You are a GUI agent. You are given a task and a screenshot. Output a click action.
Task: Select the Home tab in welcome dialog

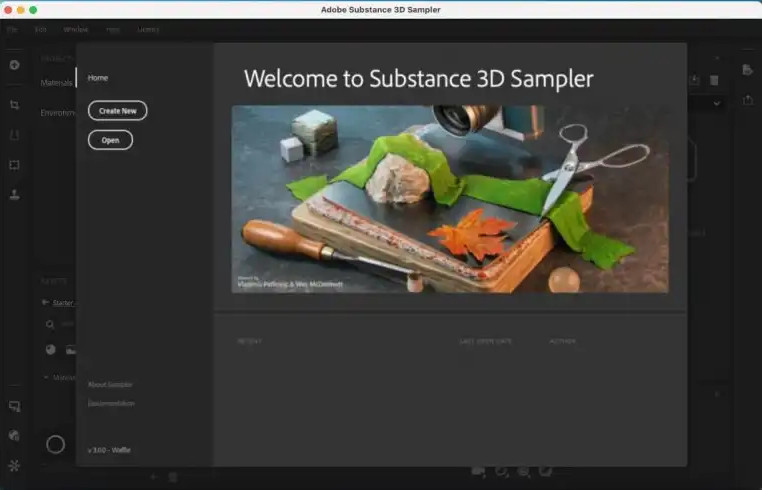pyautogui.click(x=98, y=78)
